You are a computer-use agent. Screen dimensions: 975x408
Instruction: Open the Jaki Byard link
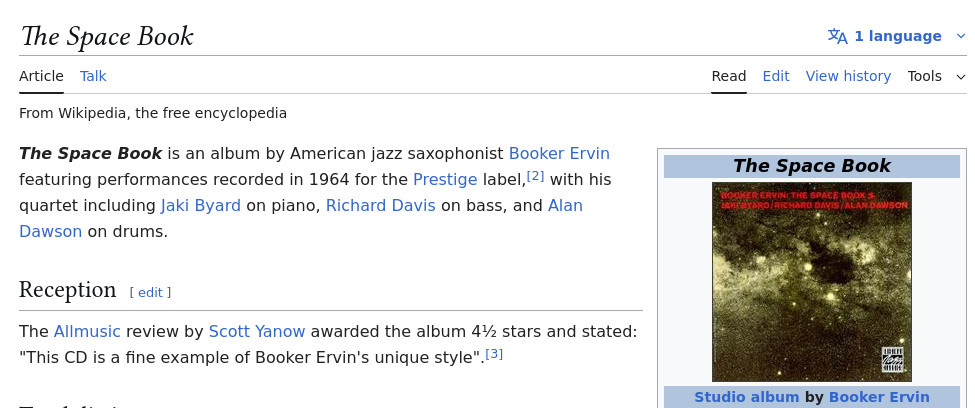tap(201, 205)
